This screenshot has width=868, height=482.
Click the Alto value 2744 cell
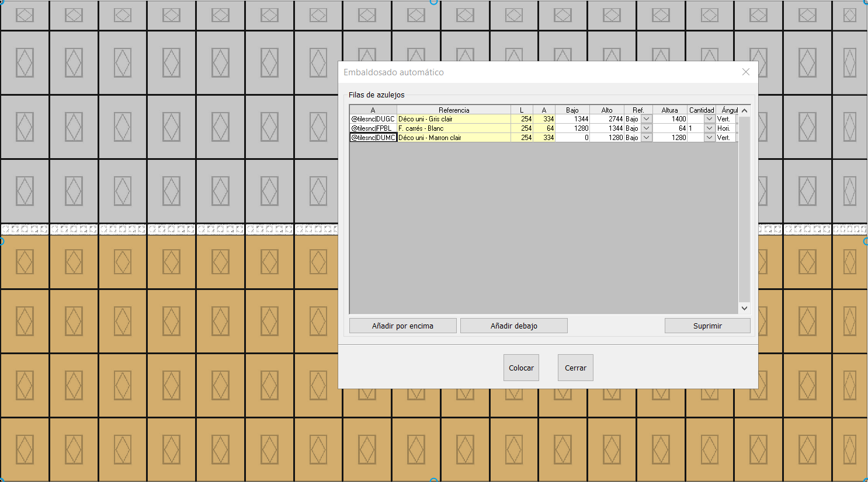[x=607, y=119]
